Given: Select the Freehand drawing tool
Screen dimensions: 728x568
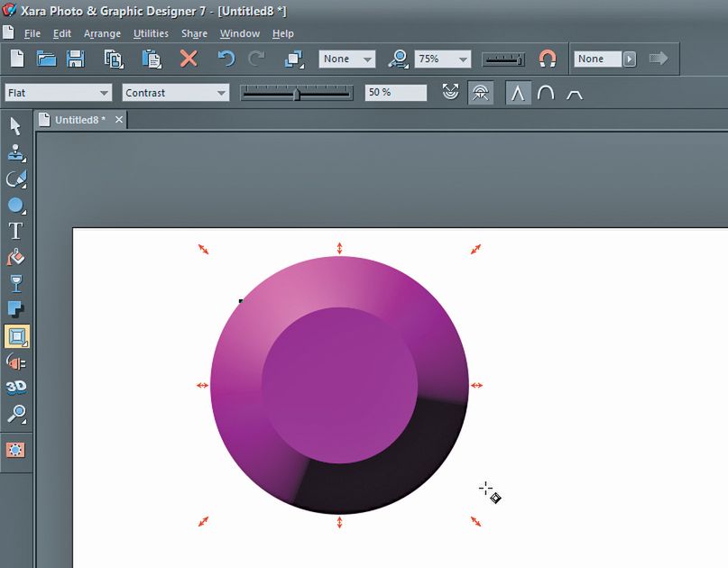Looking at the screenshot, I should point(16,179).
